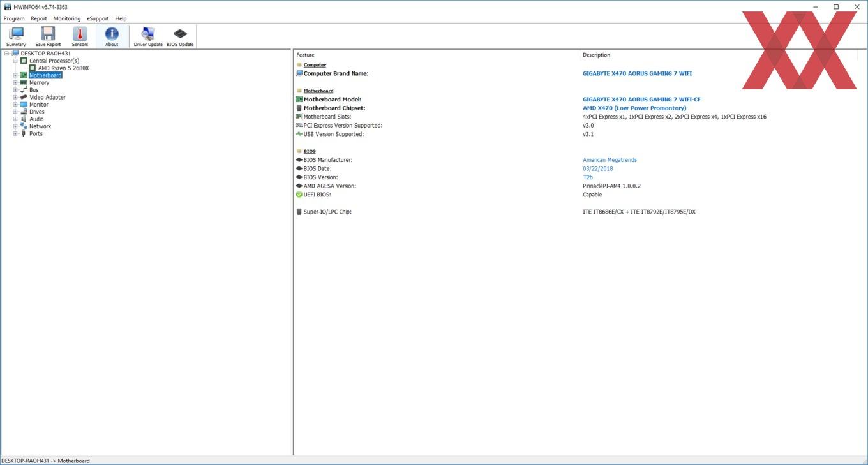Open the Monitoring menu
Viewport: 868px width, 465px height.
(x=67, y=18)
